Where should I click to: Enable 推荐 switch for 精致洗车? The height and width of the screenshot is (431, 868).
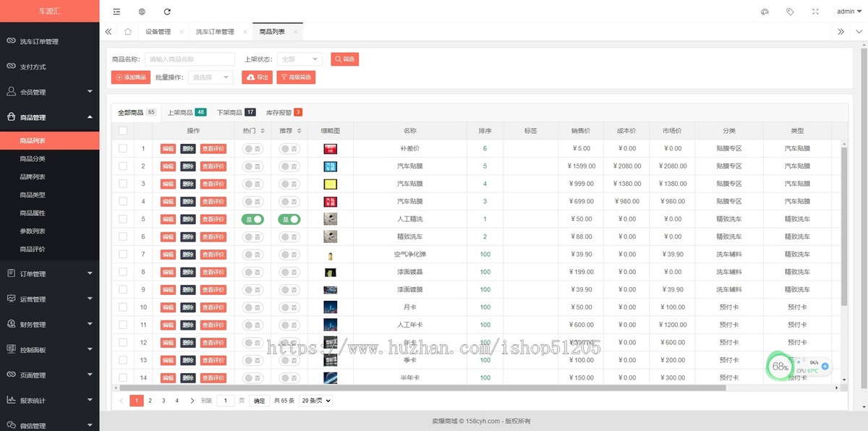pyautogui.click(x=289, y=236)
